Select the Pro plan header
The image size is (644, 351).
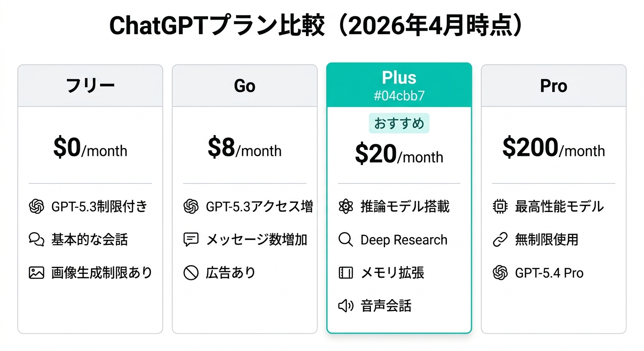tap(553, 86)
